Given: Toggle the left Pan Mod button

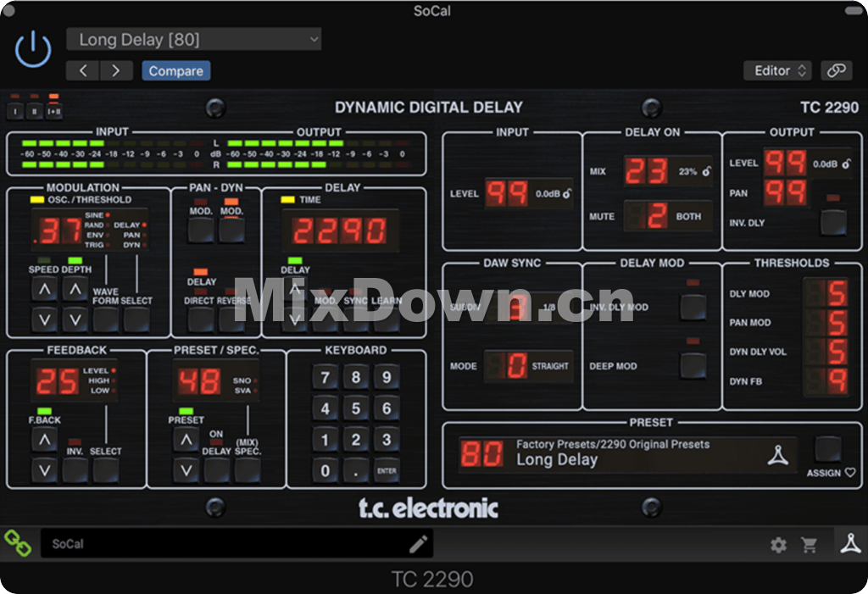Looking at the screenshot, I should [200, 230].
